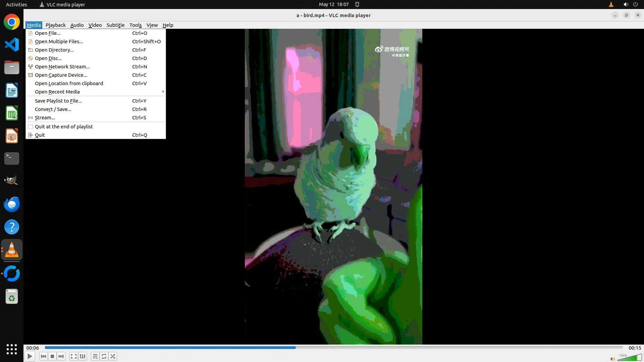This screenshot has height=362, width=644.
Task: Skip to next media track
Action: click(x=61, y=356)
